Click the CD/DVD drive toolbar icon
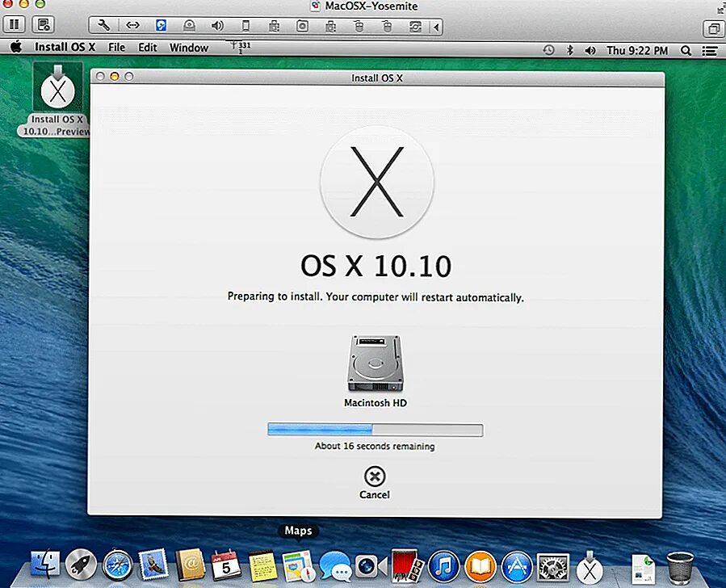This screenshot has height=588, width=726. click(x=189, y=26)
